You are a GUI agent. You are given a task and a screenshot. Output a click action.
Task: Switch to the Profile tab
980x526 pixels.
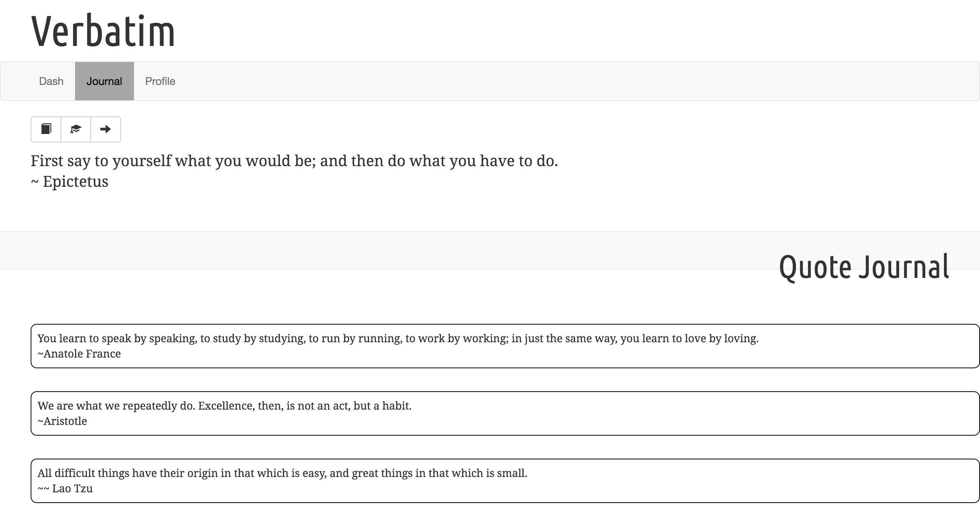(x=160, y=81)
